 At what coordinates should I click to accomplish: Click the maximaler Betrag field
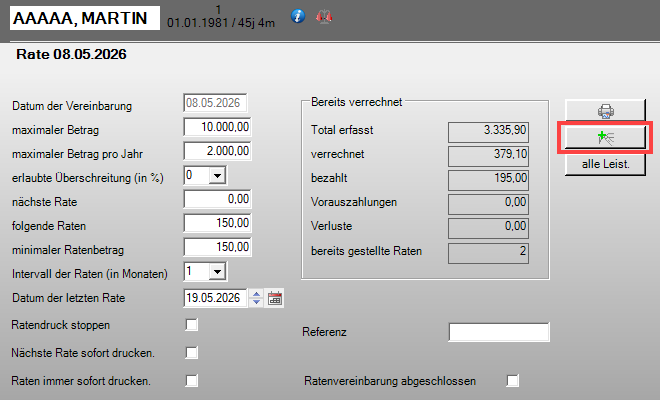point(217,127)
